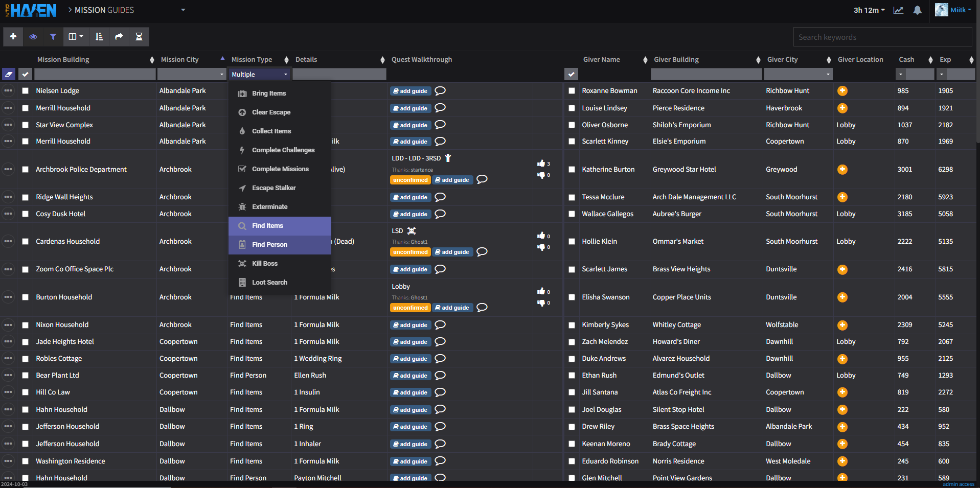
Task: Check the Roxanne Bowman giver checkbox
Action: 572,91
